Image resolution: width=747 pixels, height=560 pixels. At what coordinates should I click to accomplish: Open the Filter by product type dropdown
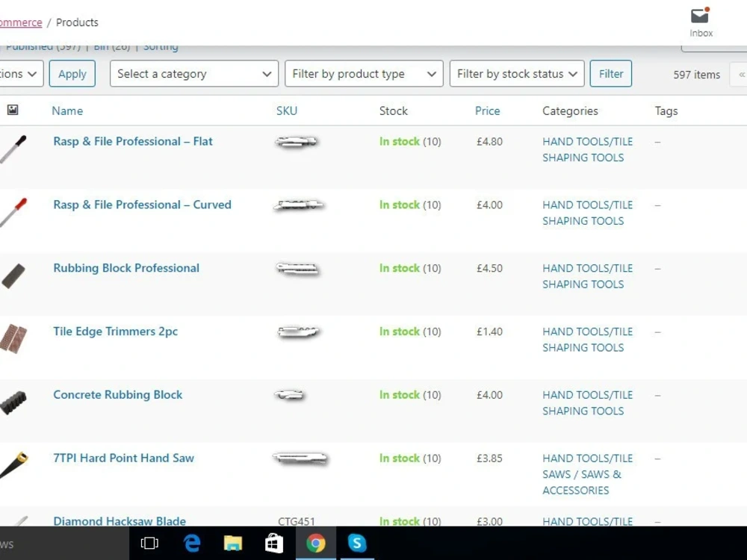click(364, 74)
